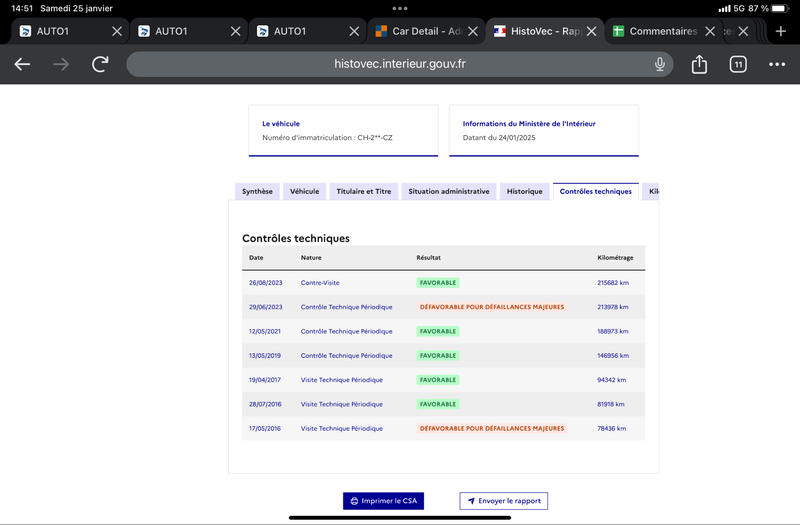800x525 pixels.
Task: Open the Situation administrative tab
Action: click(x=449, y=191)
